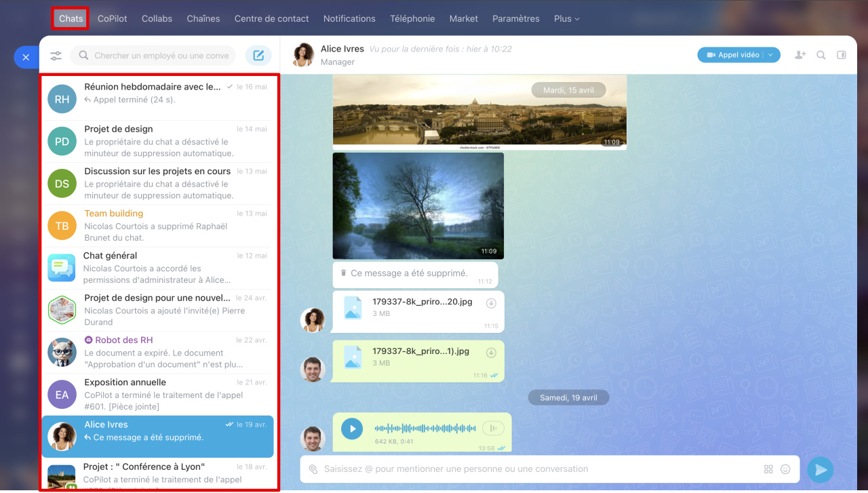Viewport: 868px width, 493px height.
Task: Click the deleted message bubble
Action: (415, 275)
